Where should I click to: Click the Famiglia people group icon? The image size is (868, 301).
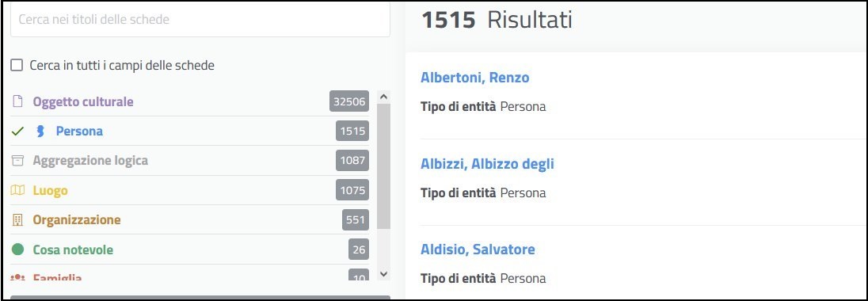pyautogui.click(x=17, y=277)
